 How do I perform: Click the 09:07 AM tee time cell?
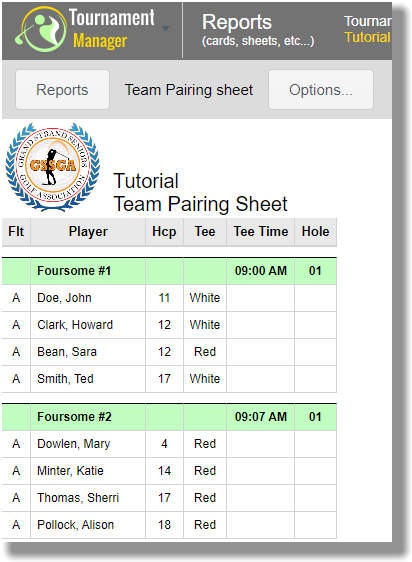pos(261,417)
